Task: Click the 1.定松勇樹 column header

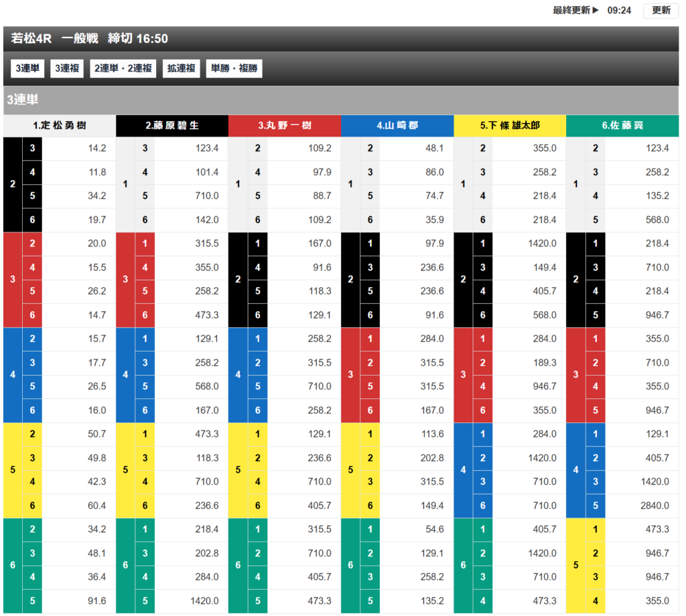Action: (x=60, y=126)
